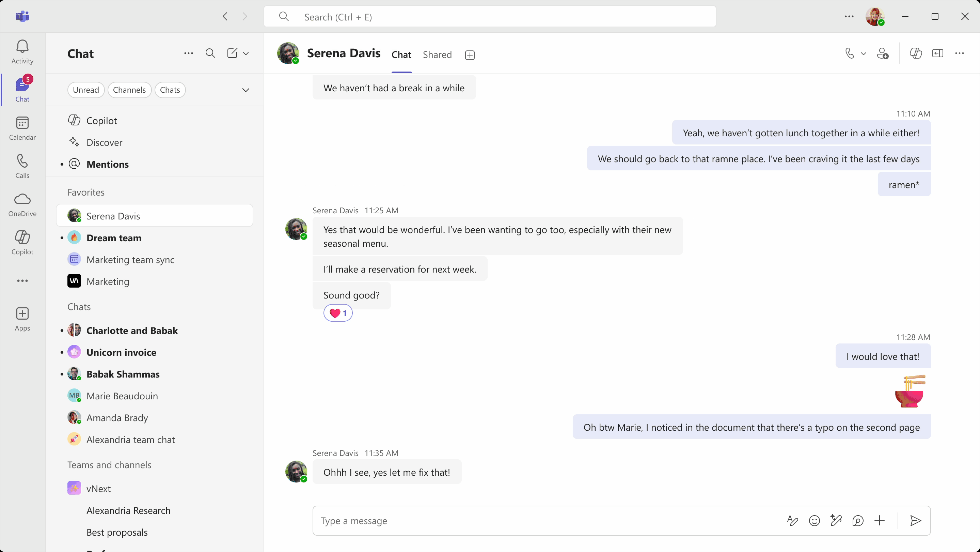Open more chat options in header
980x552 pixels.
tap(960, 53)
